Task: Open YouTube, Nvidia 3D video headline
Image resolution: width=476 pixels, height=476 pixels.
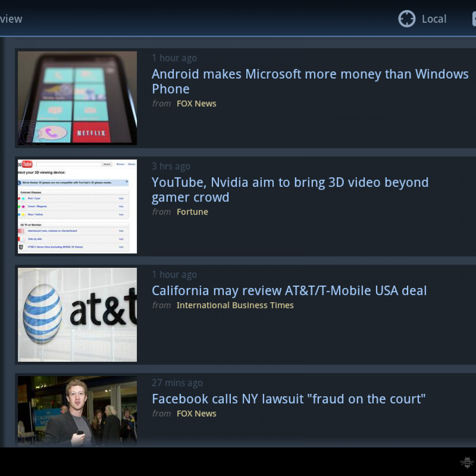Action: (x=290, y=190)
